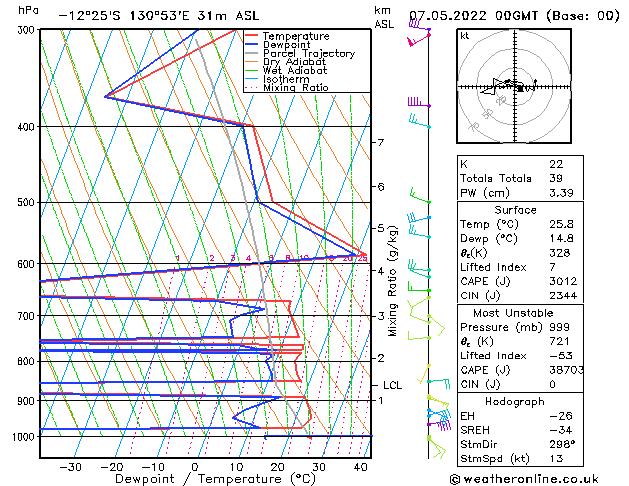Screen dimensions: 629x486
Task: Click the 300 hPa pressure axis label
Action: (x=28, y=30)
